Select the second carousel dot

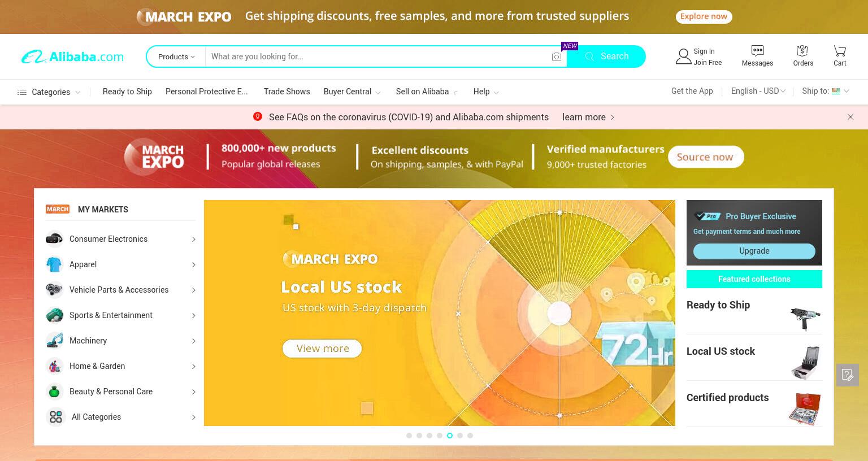point(419,436)
